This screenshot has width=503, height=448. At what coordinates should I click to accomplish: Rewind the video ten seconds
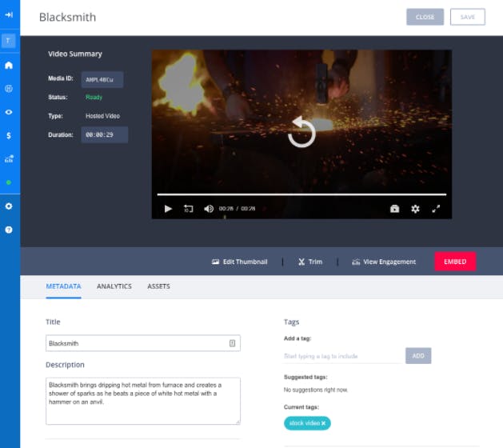click(188, 209)
